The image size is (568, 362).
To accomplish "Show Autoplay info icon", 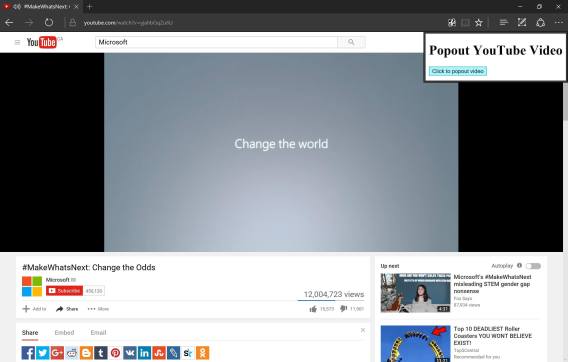I will coord(519,266).
